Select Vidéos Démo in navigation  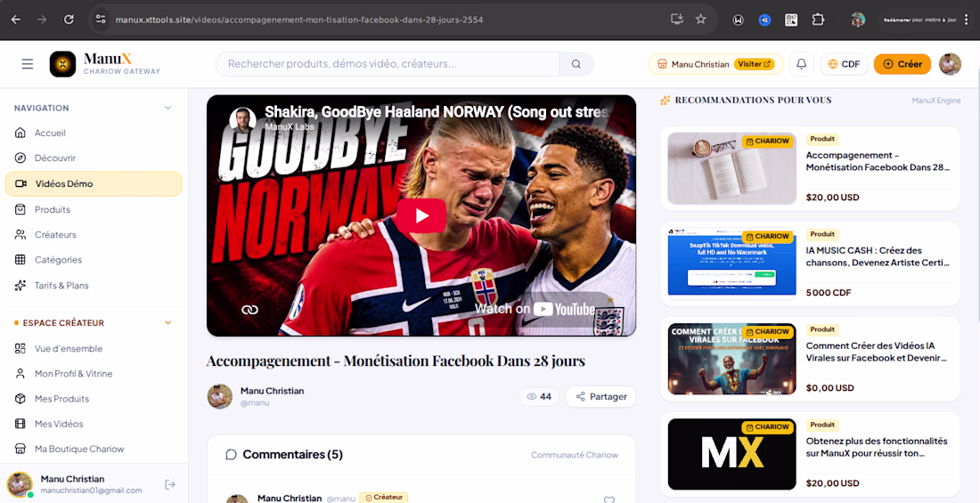pos(94,183)
